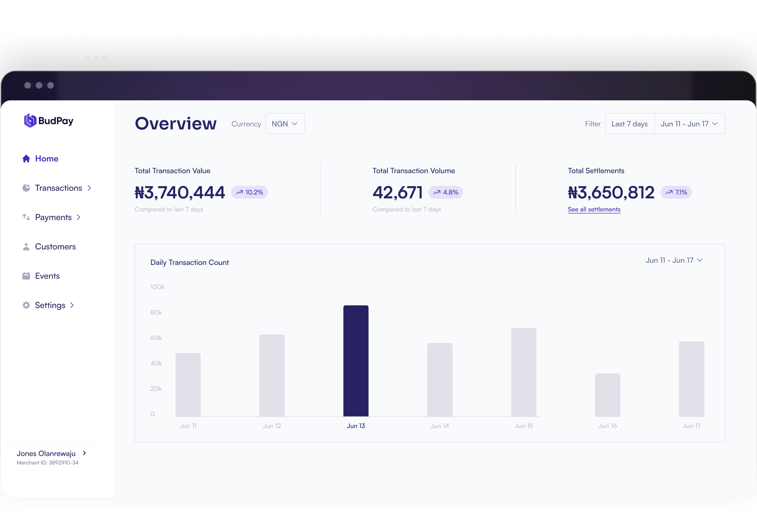This screenshot has width=757, height=532.
Task: Click the Transactions pie chart icon
Action: tap(26, 188)
